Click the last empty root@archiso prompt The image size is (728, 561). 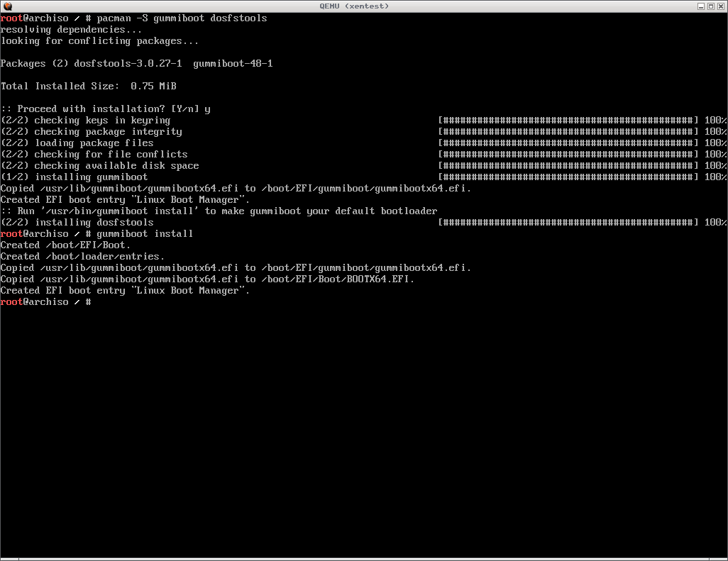pyautogui.click(x=45, y=301)
